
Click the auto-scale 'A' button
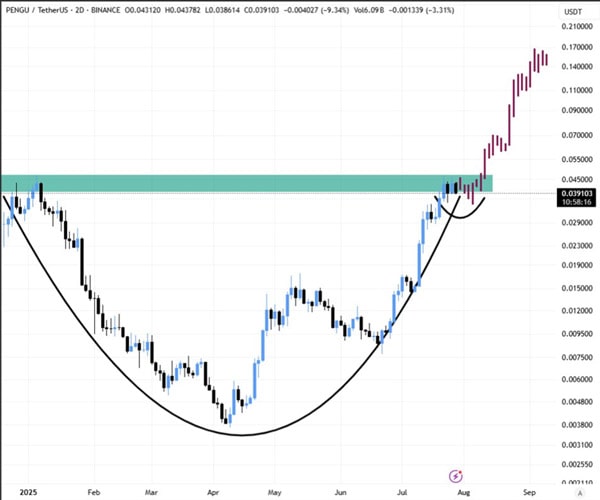[x=580, y=493]
